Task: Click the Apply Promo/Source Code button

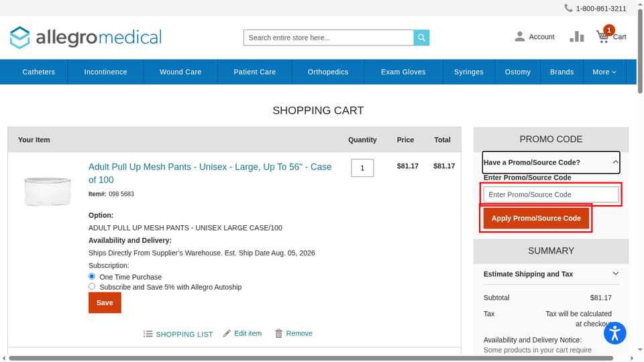Action: 536,218
